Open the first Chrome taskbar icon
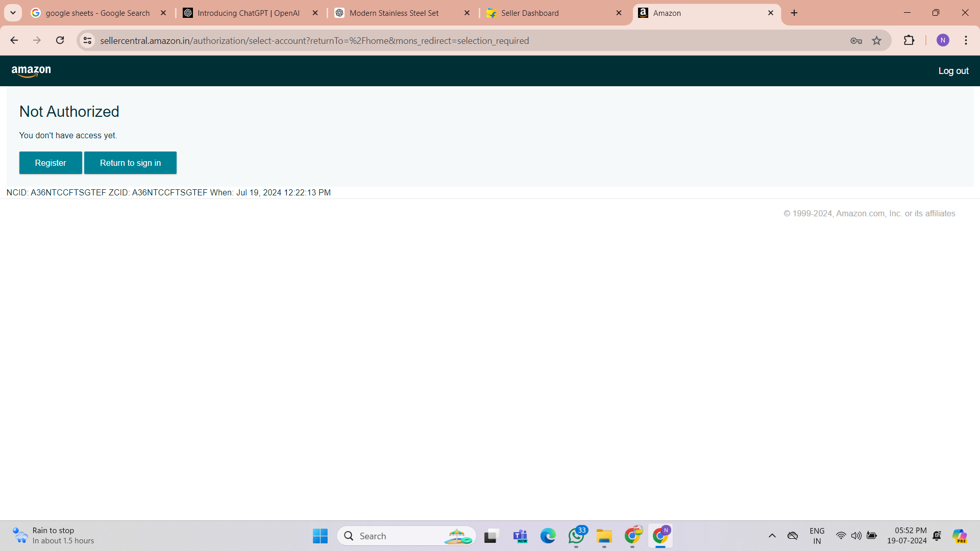Image resolution: width=980 pixels, height=551 pixels. tap(632, 536)
